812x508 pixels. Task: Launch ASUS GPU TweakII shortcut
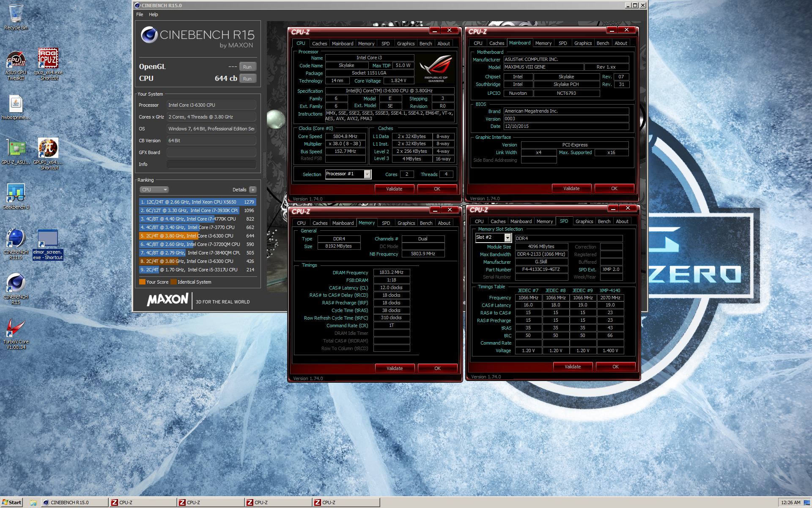pyautogui.click(x=16, y=64)
